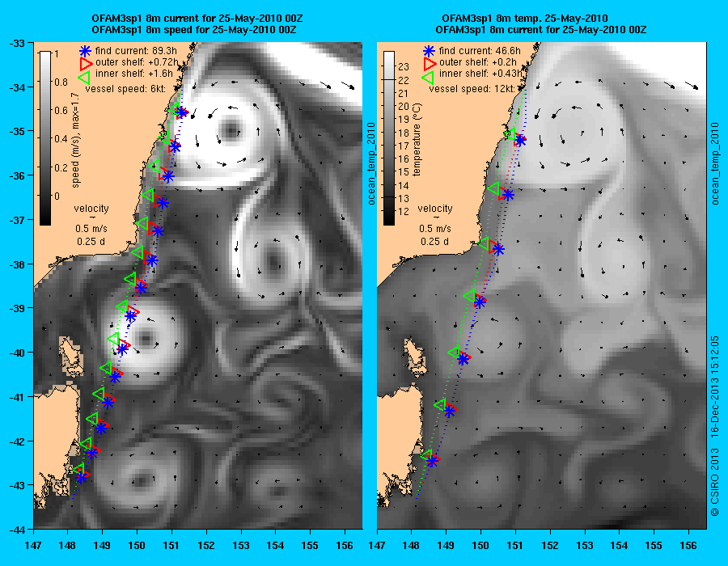Click the blue asterisk beside "find current: 89.3h"
The image size is (728, 566).
tap(85, 51)
